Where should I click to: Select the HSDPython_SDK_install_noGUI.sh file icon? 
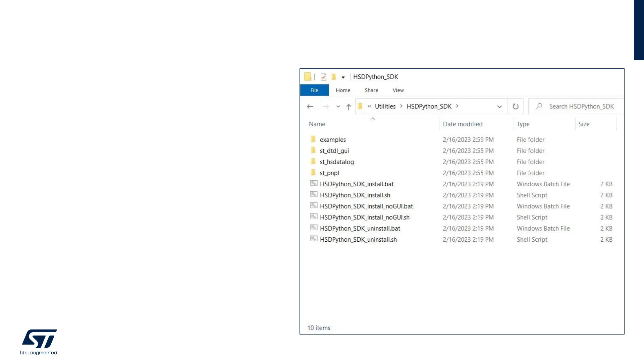(314, 217)
